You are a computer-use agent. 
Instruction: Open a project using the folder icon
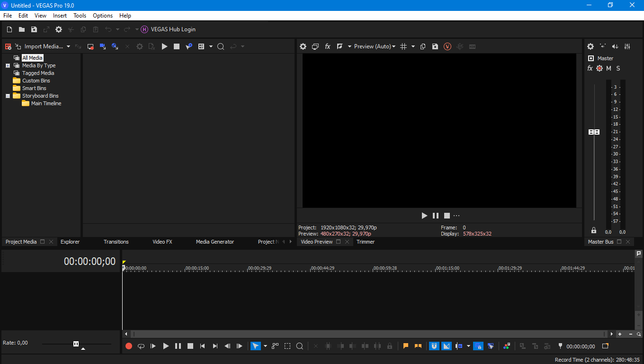pyautogui.click(x=22, y=29)
